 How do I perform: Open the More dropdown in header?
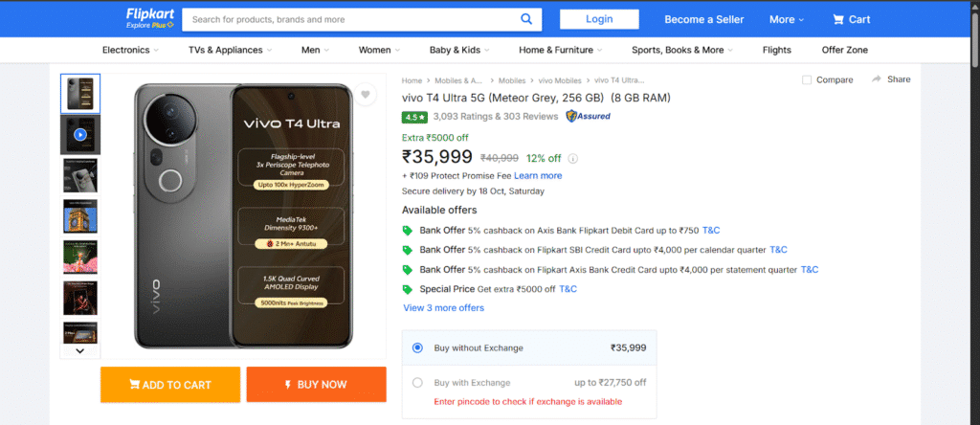[x=787, y=19]
